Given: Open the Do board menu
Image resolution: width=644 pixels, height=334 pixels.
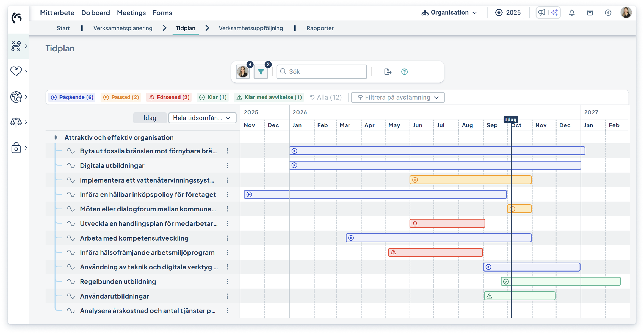Looking at the screenshot, I should coord(95,13).
